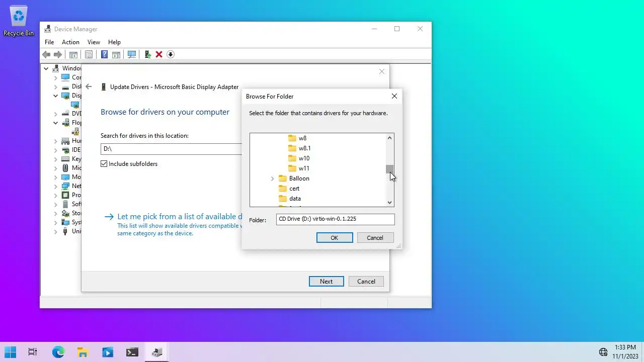Screen dimensions: 644x362
Task: Click the Back arrow in Device Manager toolbar
Action: tap(46, 54)
